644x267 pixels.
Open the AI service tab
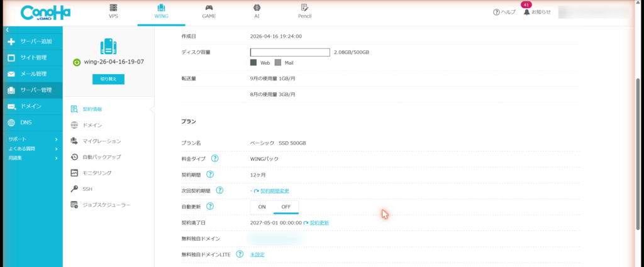tap(257, 11)
